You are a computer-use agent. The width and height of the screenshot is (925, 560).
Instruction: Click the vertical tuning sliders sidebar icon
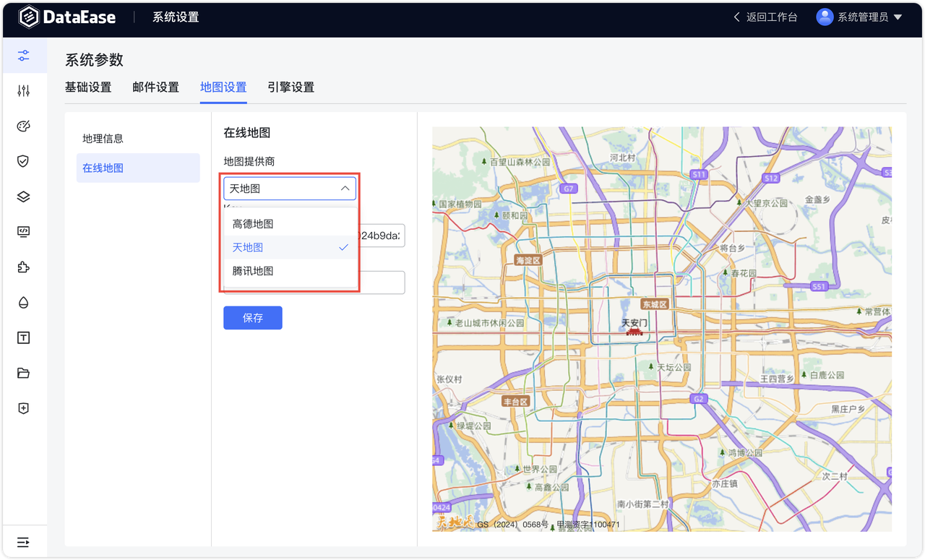pyautogui.click(x=24, y=91)
